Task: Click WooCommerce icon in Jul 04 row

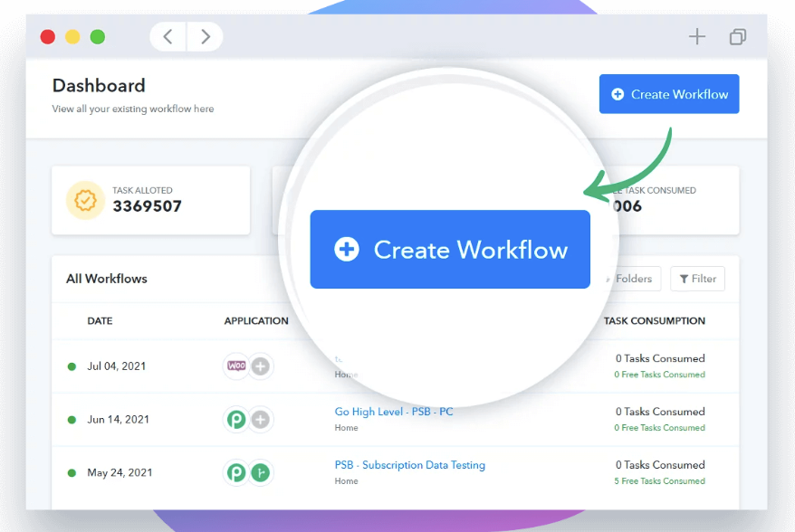Action: point(235,366)
